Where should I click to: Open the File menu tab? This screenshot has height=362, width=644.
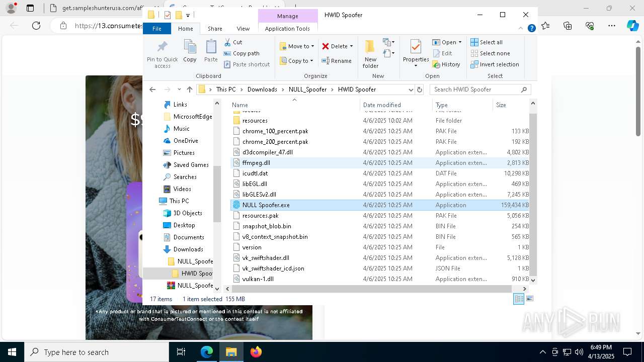pos(157,29)
